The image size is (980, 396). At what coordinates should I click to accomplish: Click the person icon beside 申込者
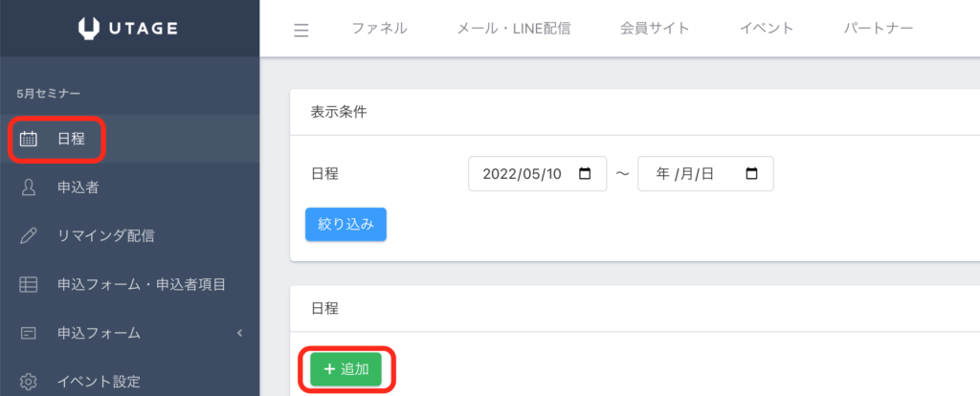click(29, 187)
